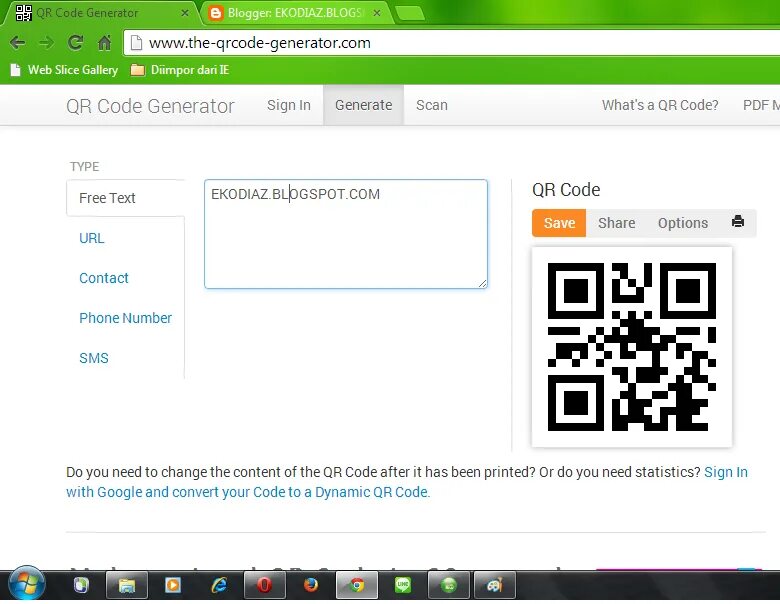Follow the Sign In with Google link

tap(406, 482)
